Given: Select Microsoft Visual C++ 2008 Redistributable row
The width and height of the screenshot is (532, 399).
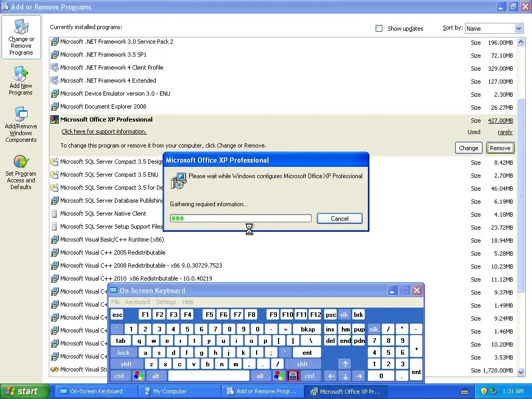Looking at the screenshot, I should tap(282, 265).
